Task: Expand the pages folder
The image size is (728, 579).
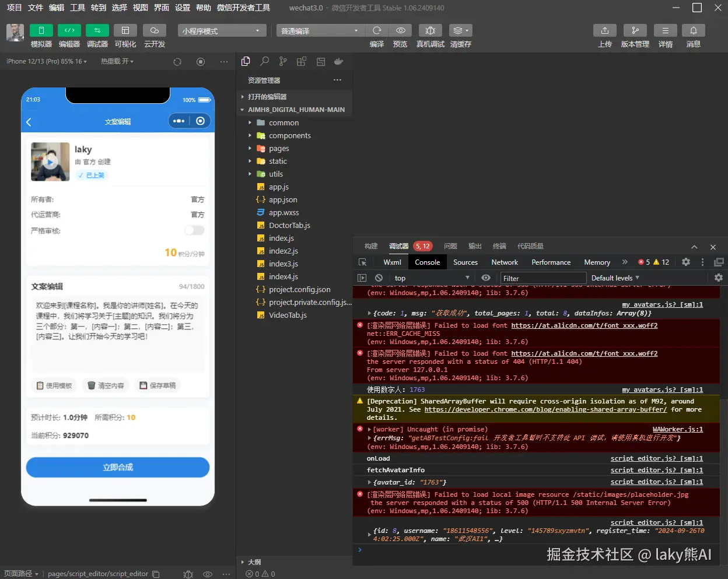Action: [x=294, y=148]
